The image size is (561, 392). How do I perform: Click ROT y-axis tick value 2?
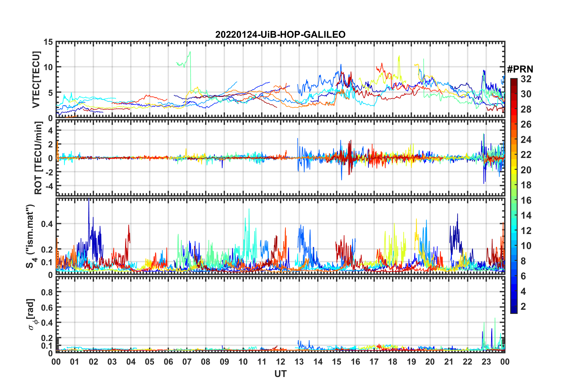tap(50, 144)
